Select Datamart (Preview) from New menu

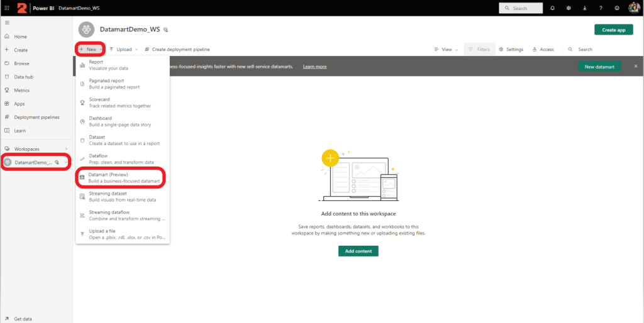tap(119, 178)
